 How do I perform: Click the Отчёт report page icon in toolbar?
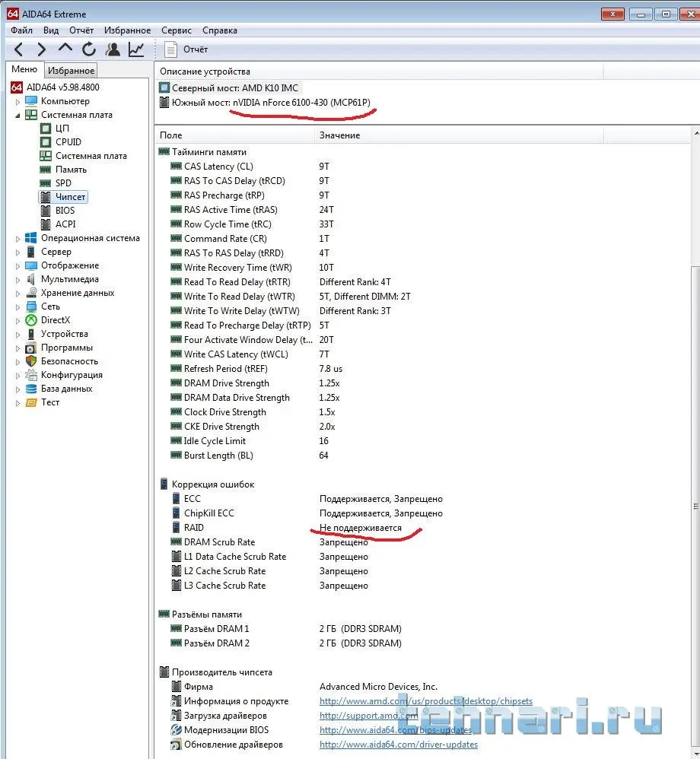click(x=170, y=49)
